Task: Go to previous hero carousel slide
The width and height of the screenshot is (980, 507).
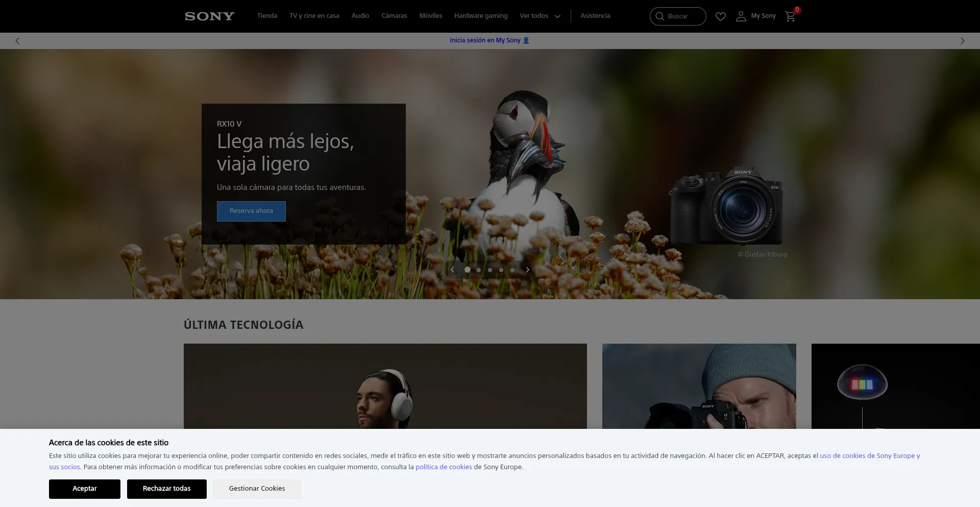Action: pyautogui.click(x=452, y=270)
